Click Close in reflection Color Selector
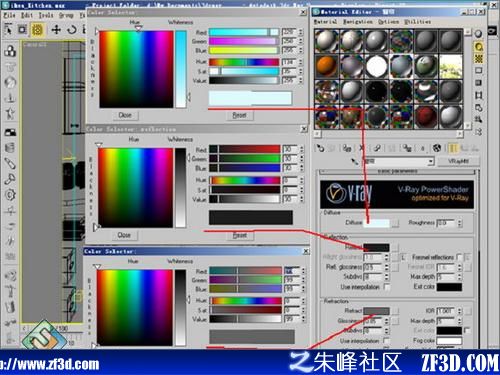Screen dimensions: 500x375 point(124,235)
